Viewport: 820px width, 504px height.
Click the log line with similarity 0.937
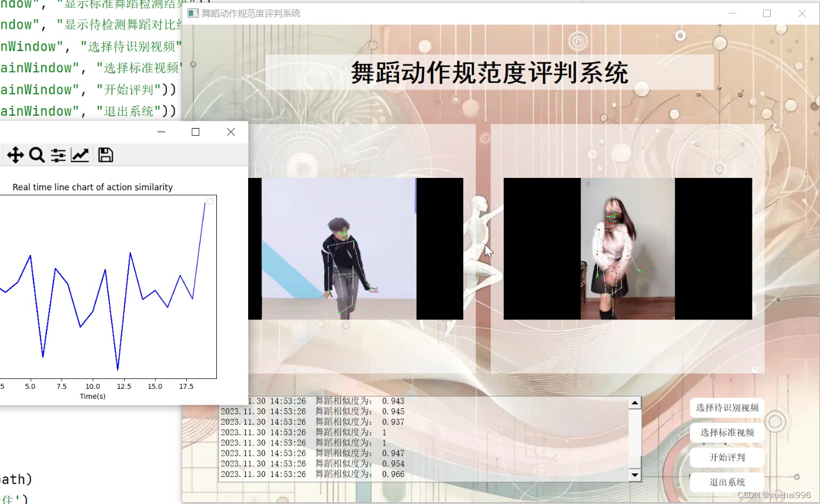point(313,422)
